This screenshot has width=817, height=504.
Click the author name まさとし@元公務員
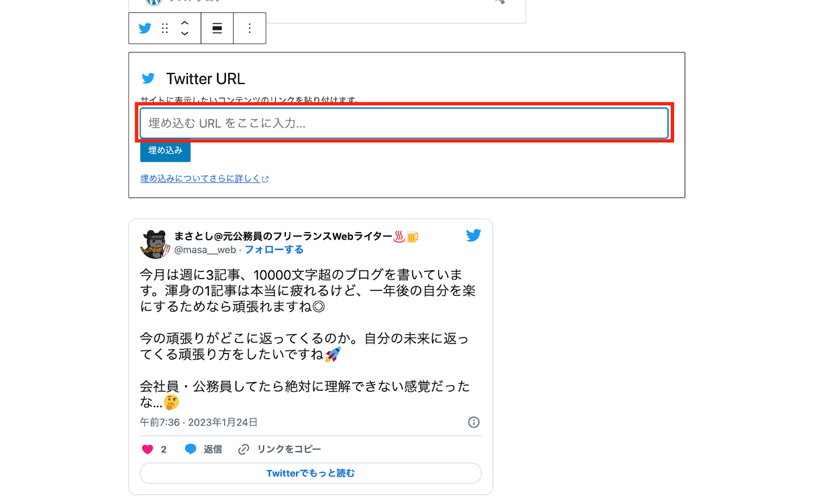point(296,236)
